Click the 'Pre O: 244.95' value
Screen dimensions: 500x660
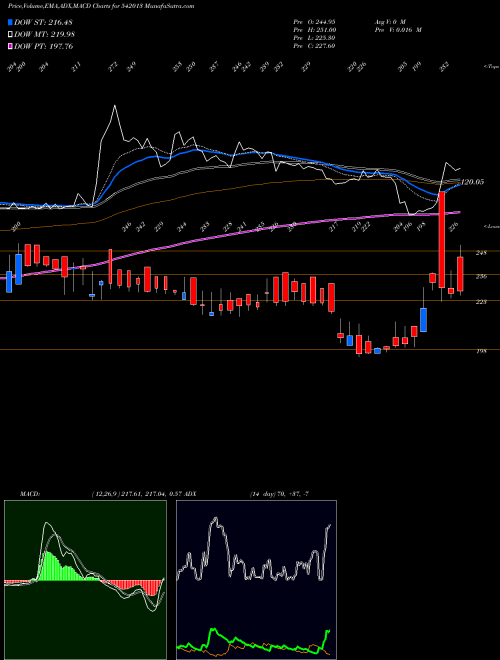[x=314, y=21]
